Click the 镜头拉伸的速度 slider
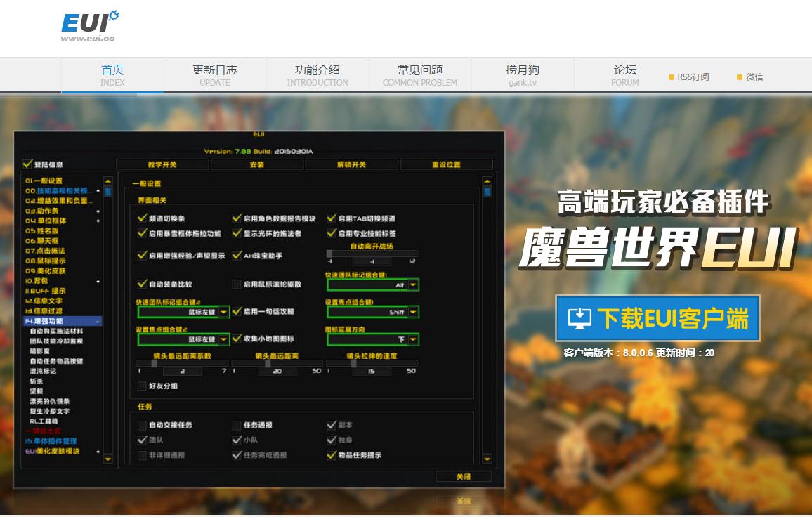Screen dimensions: 812x517 point(372,363)
